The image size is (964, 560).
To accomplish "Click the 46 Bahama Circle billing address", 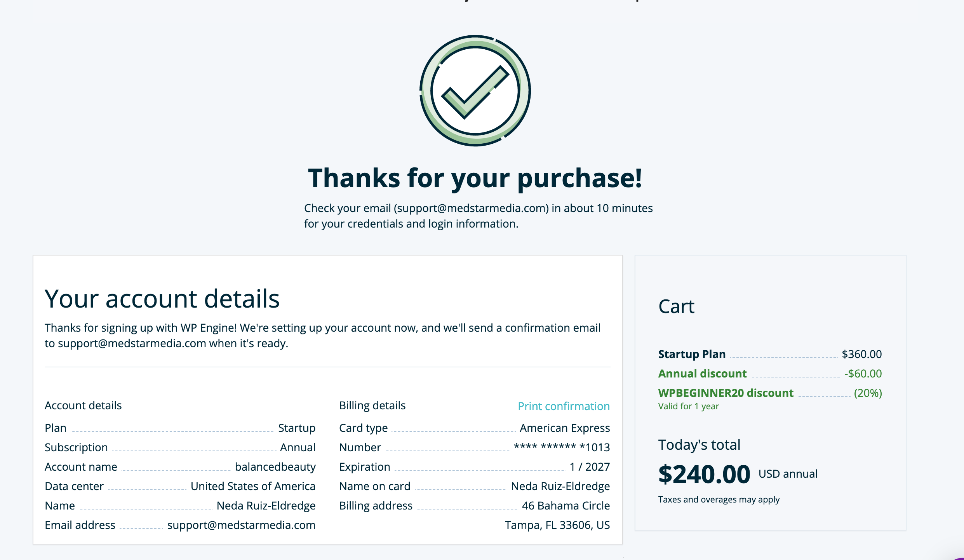I will coord(566,506).
